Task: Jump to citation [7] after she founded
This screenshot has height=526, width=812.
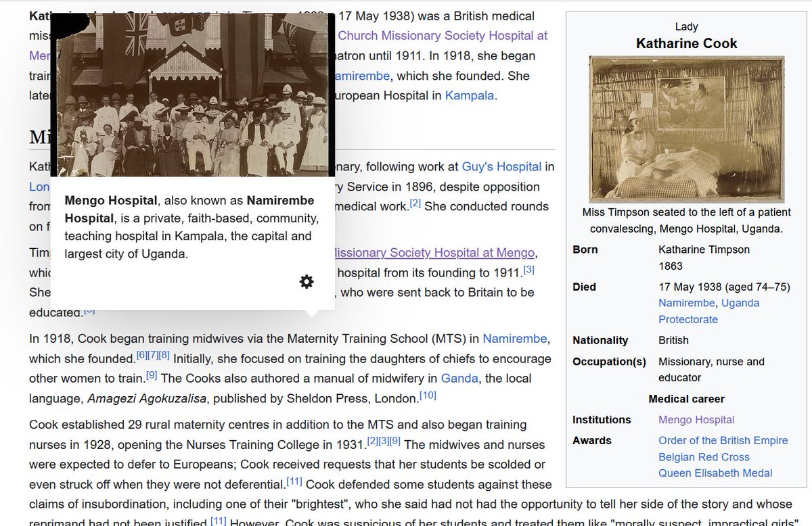Action: pyautogui.click(x=152, y=354)
